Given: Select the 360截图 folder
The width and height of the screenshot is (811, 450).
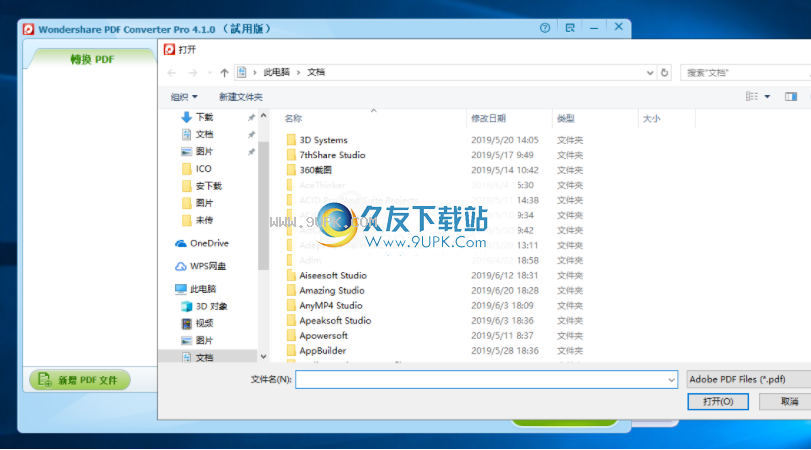Looking at the screenshot, I should [x=316, y=170].
